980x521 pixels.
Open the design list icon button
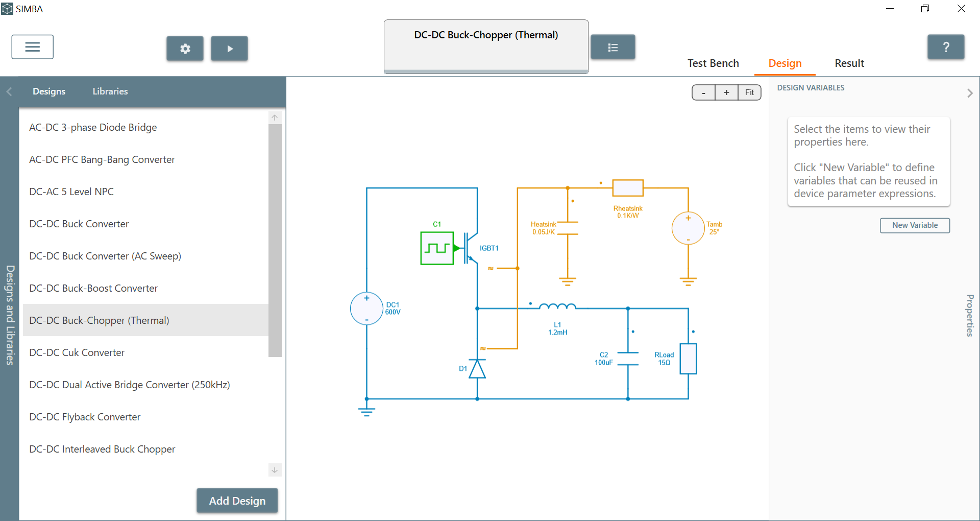[612, 48]
